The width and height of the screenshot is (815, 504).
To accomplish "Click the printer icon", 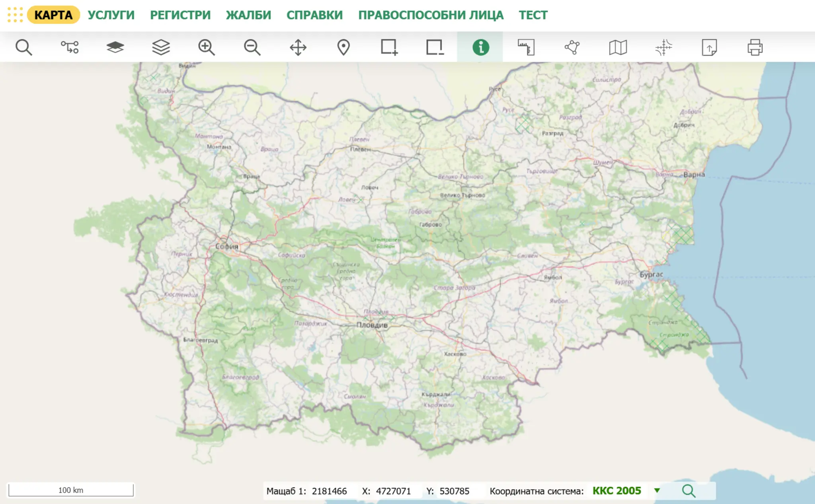I will [x=755, y=47].
